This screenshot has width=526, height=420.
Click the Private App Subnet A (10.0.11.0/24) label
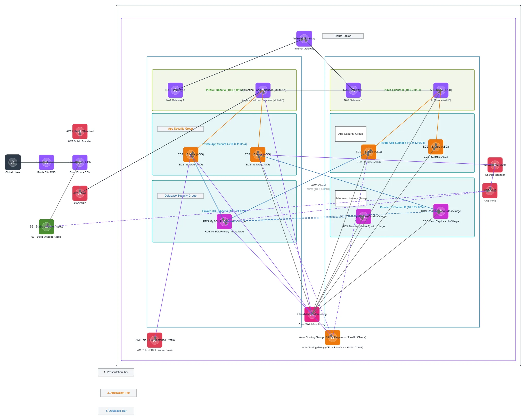[x=224, y=144]
